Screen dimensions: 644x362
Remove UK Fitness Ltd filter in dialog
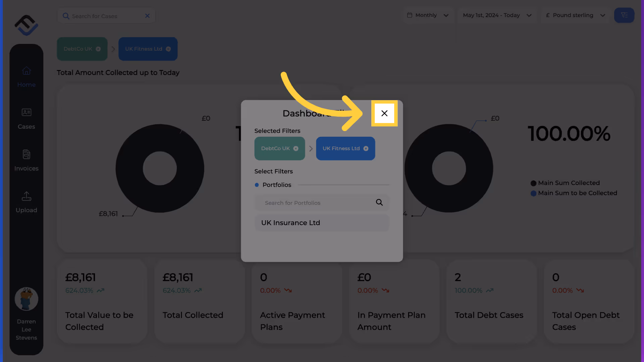point(366,148)
